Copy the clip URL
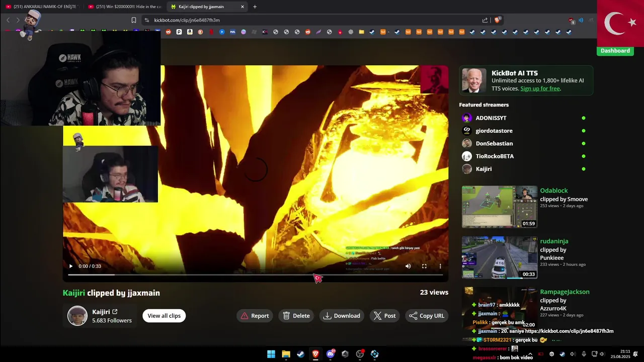This screenshot has height=362, width=644. pos(427,316)
